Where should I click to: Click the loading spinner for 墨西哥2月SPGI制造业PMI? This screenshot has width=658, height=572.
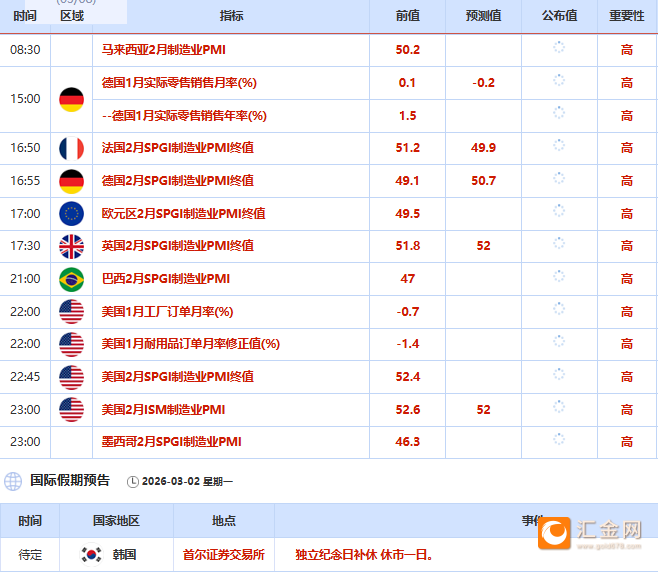[x=559, y=439]
